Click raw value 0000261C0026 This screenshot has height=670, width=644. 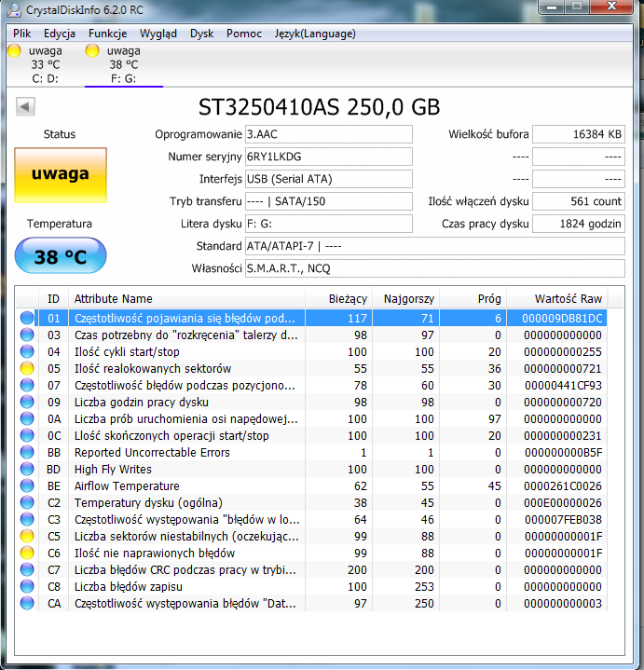coord(563,485)
